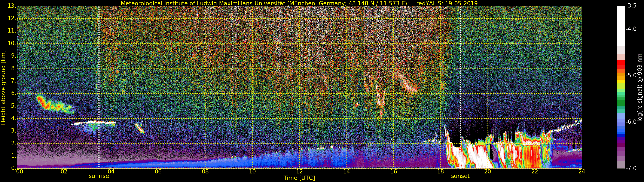The width and height of the screenshot is (644, 182).
Task: Click the "Height above ground [km]" axis title
Action: tap(3, 88)
